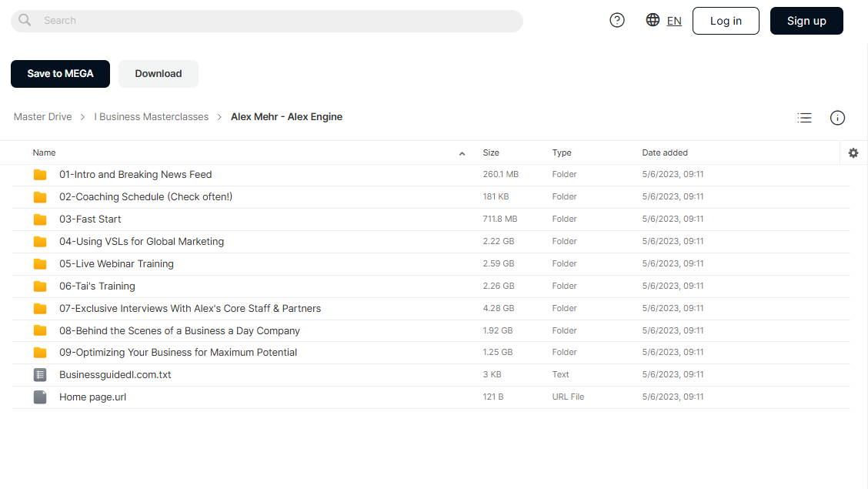Image resolution: width=868 pixels, height=489 pixels.
Task: Click the 2.22 GB size value
Action: pos(498,242)
